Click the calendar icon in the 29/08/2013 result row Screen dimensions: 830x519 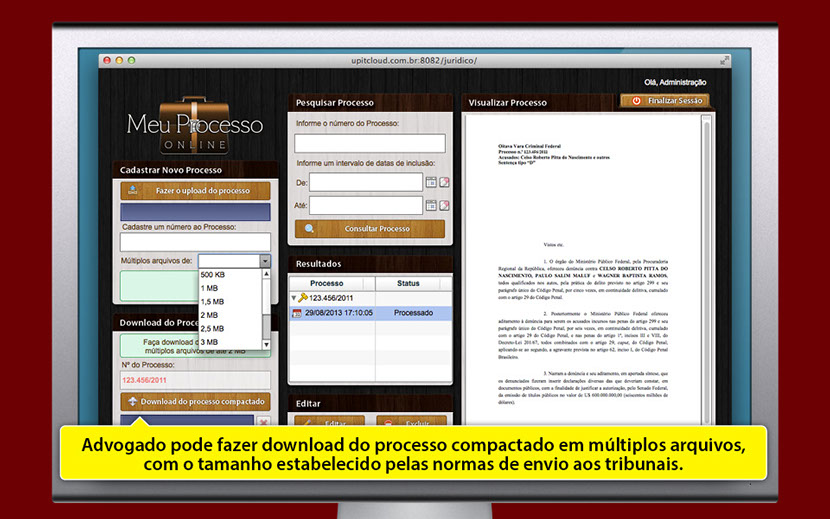click(x=297, y=313)
